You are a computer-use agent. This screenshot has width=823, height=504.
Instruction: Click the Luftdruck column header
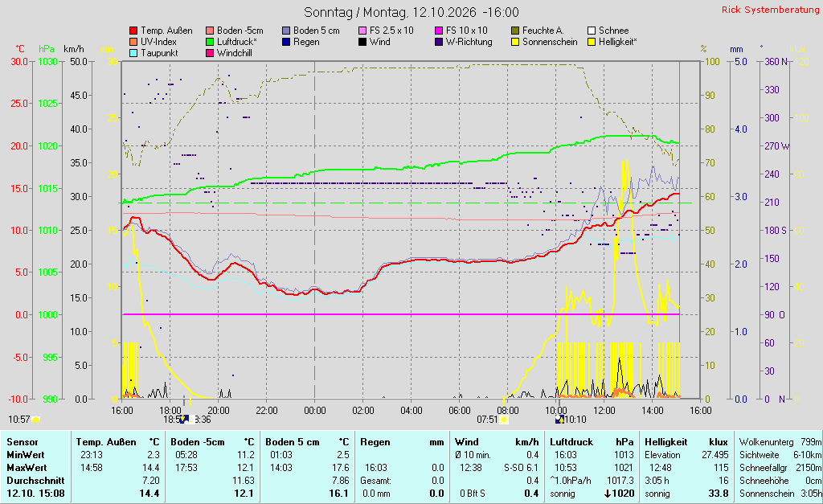point(571,442)
